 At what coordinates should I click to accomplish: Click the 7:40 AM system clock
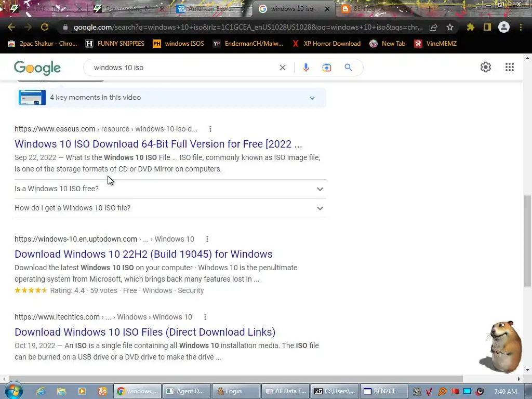(506, 392)
